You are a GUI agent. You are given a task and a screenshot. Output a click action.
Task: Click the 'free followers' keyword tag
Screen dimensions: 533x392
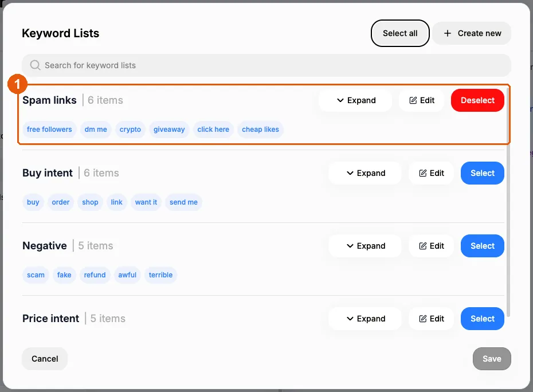(49, 130)
